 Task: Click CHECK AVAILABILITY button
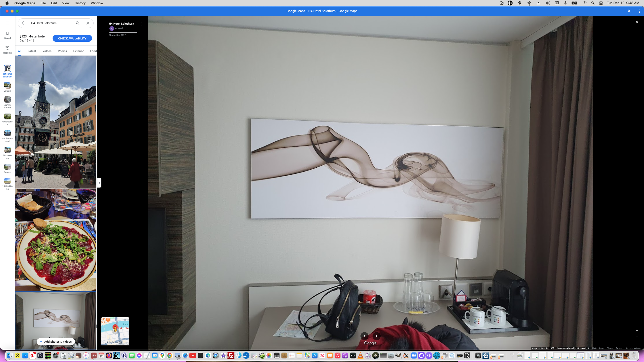[x=72, y=38]
